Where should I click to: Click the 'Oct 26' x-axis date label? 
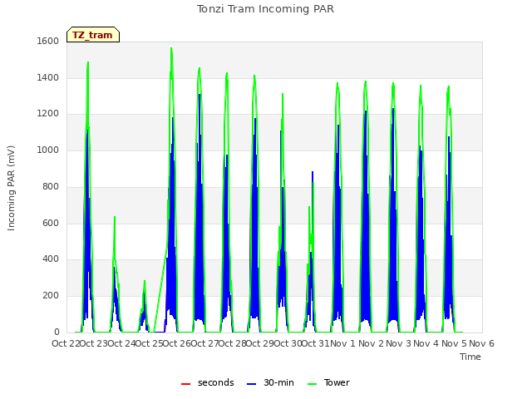pos(177,343)
